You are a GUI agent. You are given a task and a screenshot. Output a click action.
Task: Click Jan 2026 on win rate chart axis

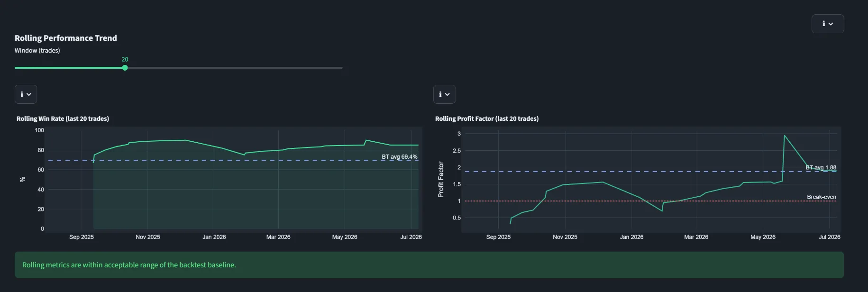pyautogui.click(x=214, y=237)
